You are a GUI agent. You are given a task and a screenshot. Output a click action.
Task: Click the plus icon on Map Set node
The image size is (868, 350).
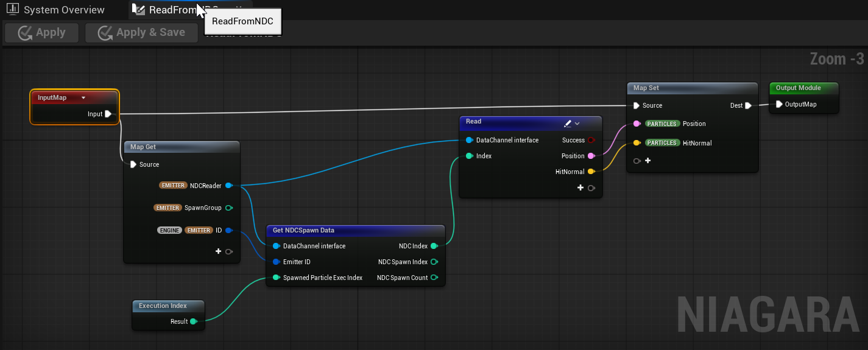[647, 161]
